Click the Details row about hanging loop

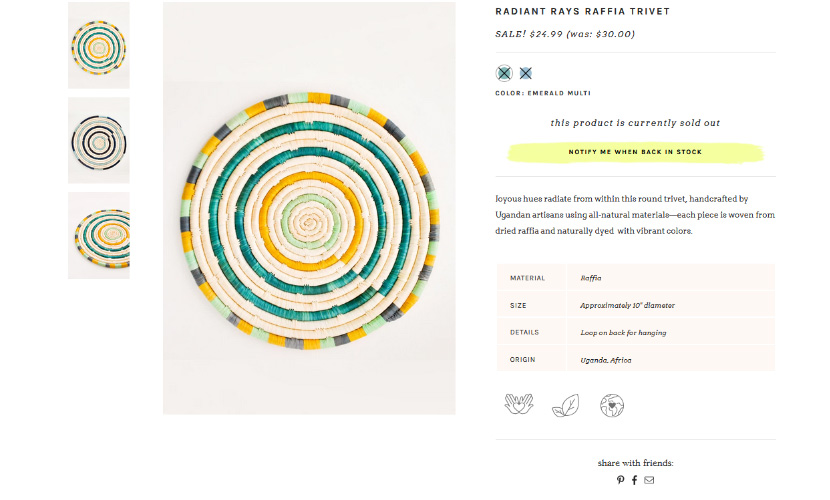635,332
